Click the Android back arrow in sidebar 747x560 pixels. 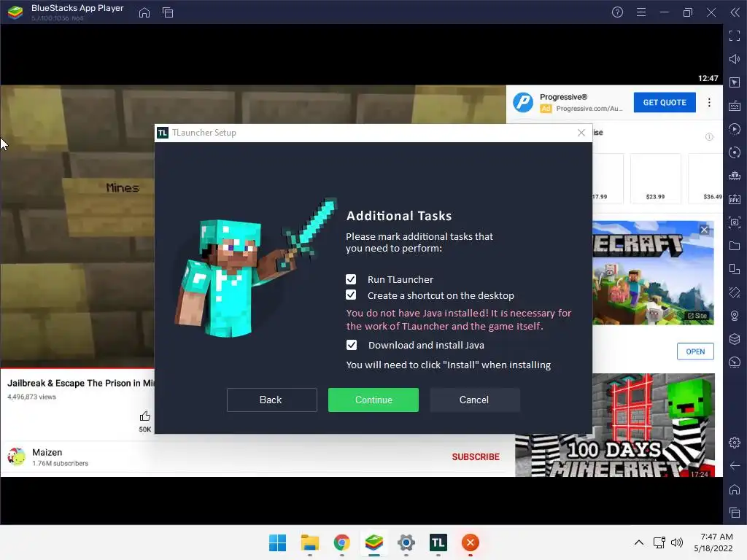pos(734,466)
